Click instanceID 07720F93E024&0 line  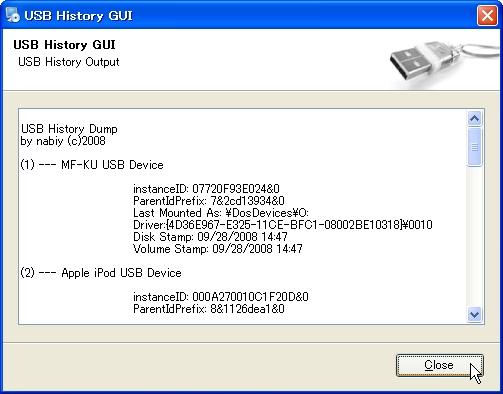tap(206, 189)
